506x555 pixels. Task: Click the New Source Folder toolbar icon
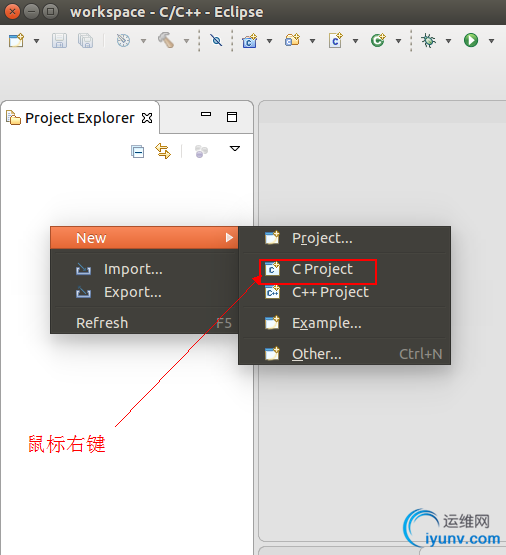coord(292,40)
